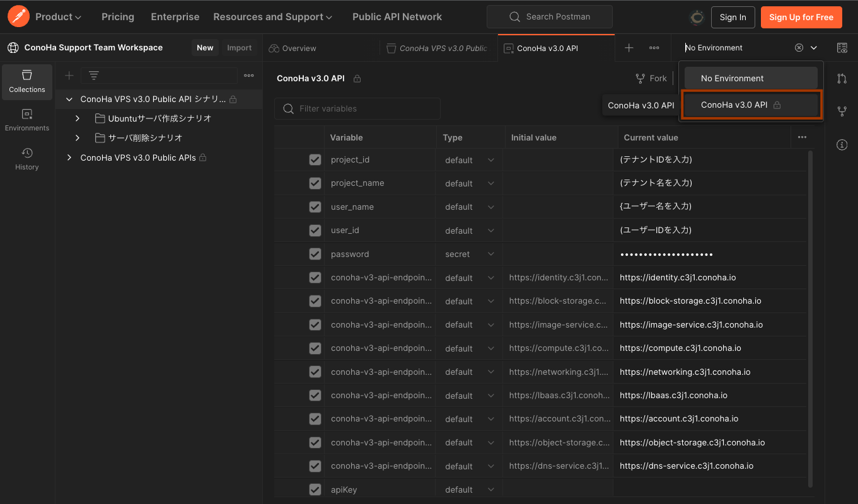This screenshot has height=504, width=858.
Task: Uncheck the project_id variable checkbox
Action: point(315,160)
